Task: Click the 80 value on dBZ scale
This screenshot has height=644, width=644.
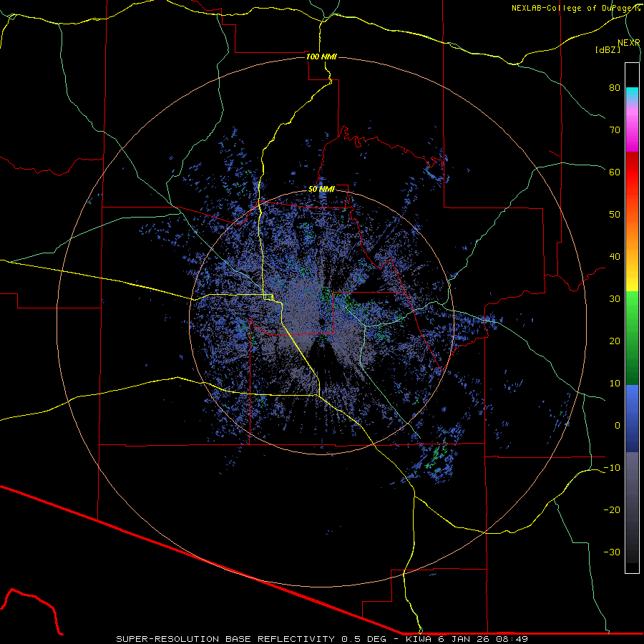Action: point(615,88)
